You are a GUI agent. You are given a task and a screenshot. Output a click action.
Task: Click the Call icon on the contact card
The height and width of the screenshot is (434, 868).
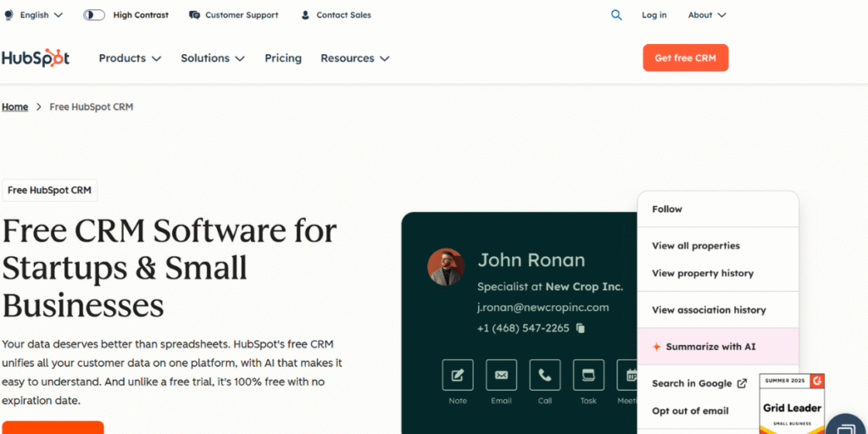[x=545, y=376]
